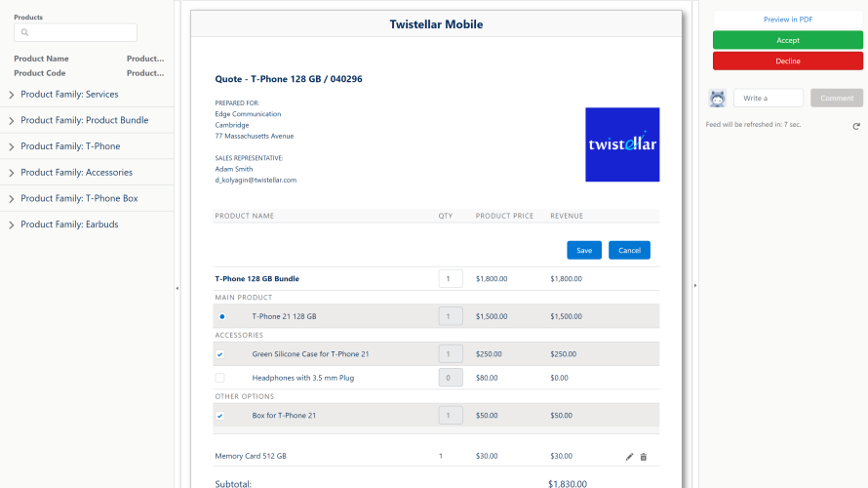The image size is (868, 488).
Task: Select the T-Phone 21 128 GB radio button
Action: coord(222,317)
